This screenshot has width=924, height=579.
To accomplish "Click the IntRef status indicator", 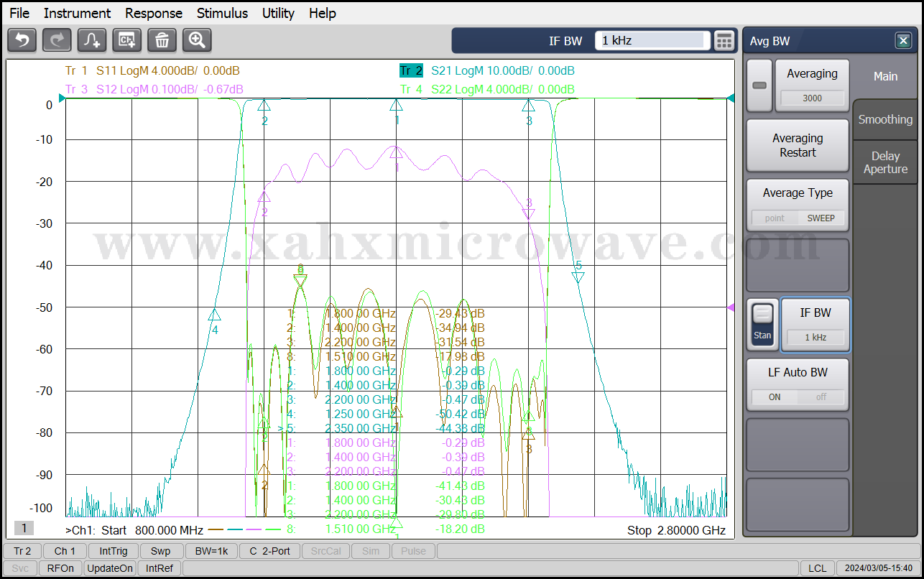I will click(160, 568).
